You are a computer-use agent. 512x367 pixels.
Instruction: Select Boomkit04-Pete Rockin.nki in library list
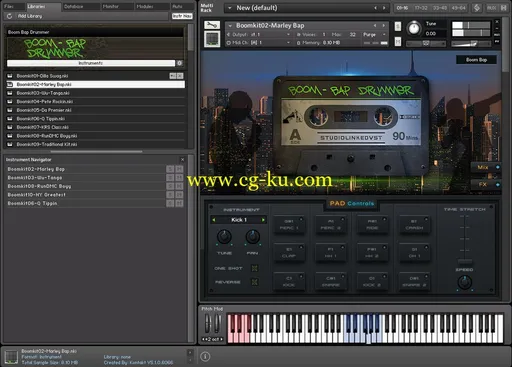(x=96, y=101)
